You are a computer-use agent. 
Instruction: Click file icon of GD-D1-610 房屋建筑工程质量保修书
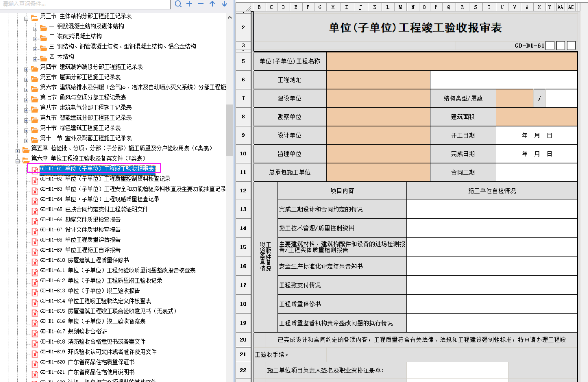pos(35,262)
